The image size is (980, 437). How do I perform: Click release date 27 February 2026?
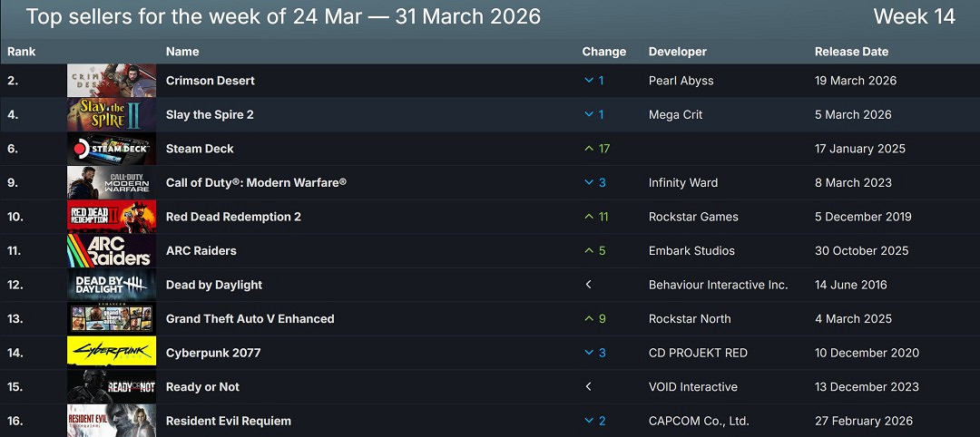pos(864,421)
